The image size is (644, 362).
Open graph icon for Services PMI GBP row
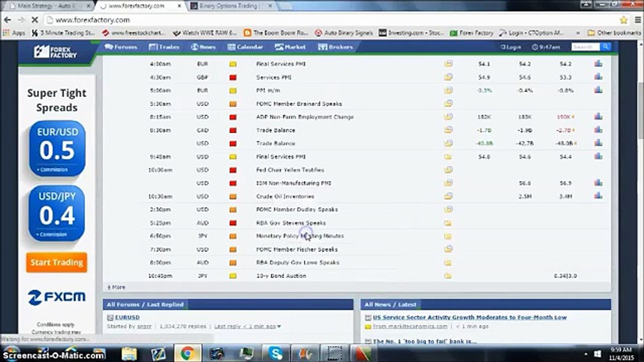[x=598, y=77]
